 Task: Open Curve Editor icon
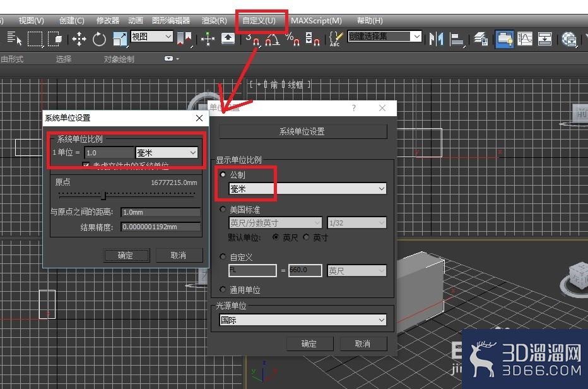coord(525,39)
